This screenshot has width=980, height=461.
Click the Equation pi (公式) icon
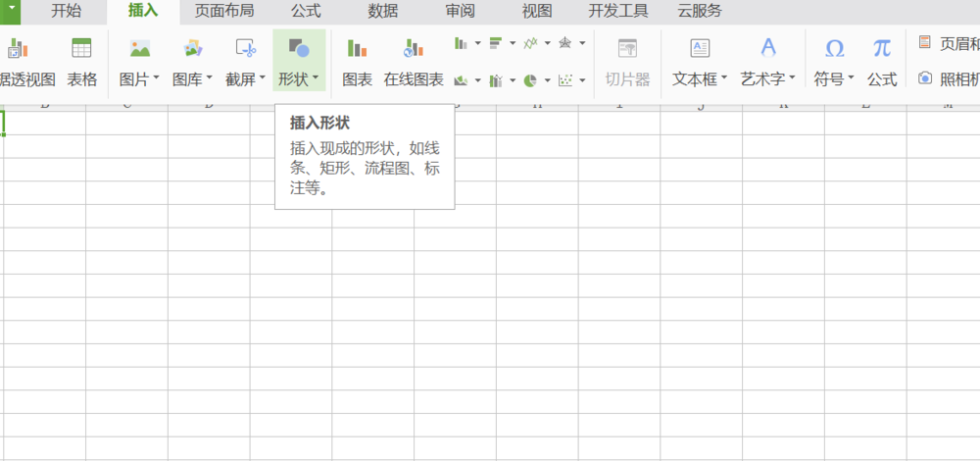point(882,48)
